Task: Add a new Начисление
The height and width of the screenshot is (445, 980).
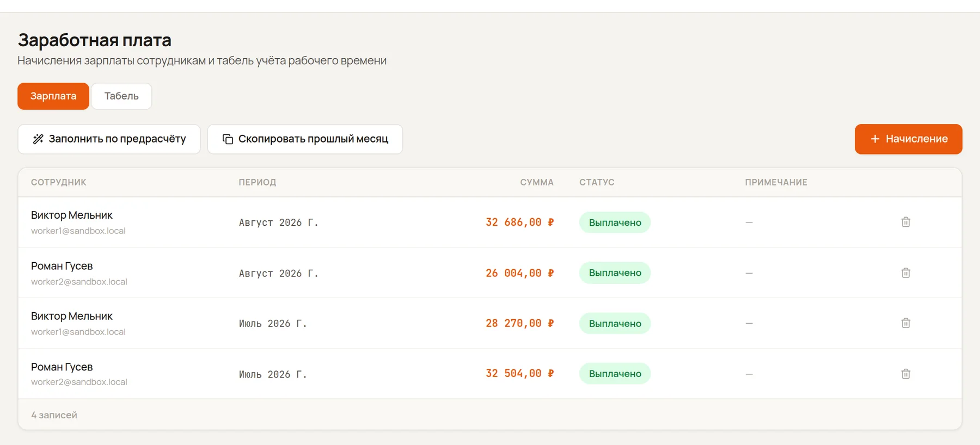Action: pos(908,139)
